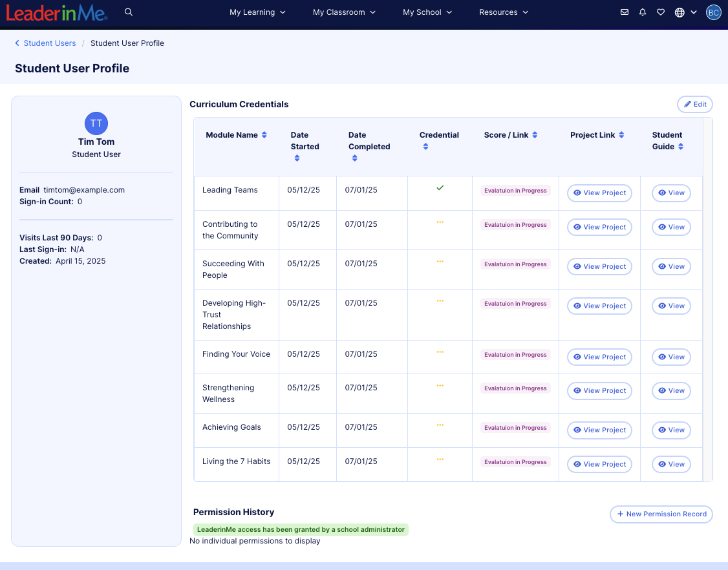Image resolution: width=728 pixels, height=570 pixels.
Task: Select the My Learning menu
Action: (x=257, y=12)
